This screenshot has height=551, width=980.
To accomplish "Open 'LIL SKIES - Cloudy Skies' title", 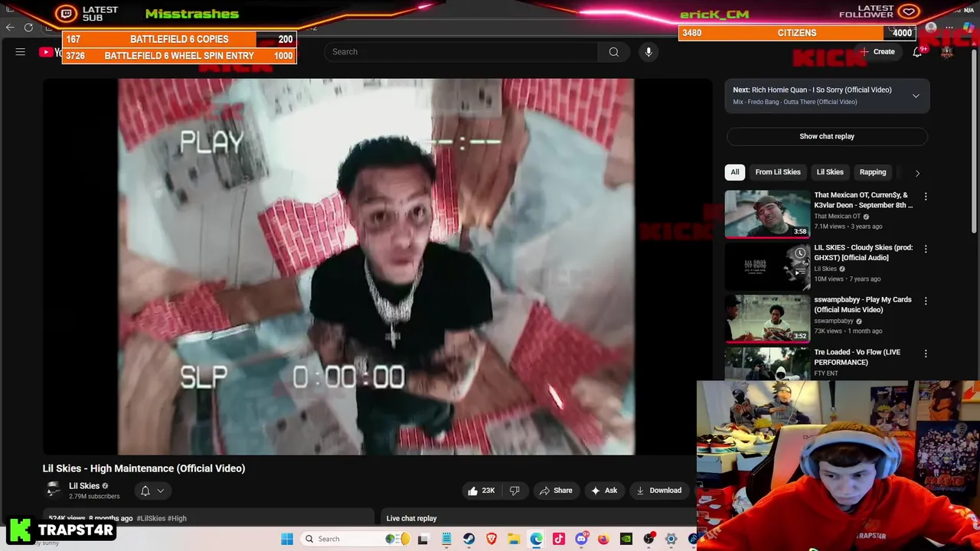I will coord(863,253).
